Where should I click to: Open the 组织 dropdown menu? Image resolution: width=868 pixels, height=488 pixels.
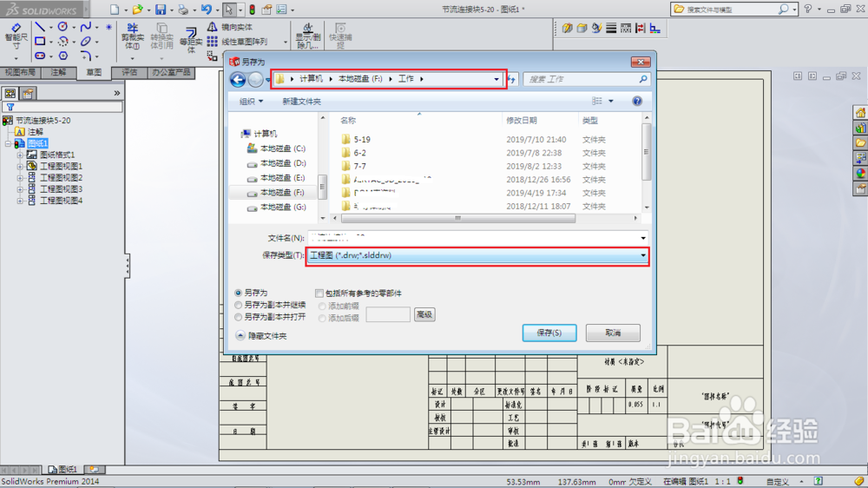252,102
